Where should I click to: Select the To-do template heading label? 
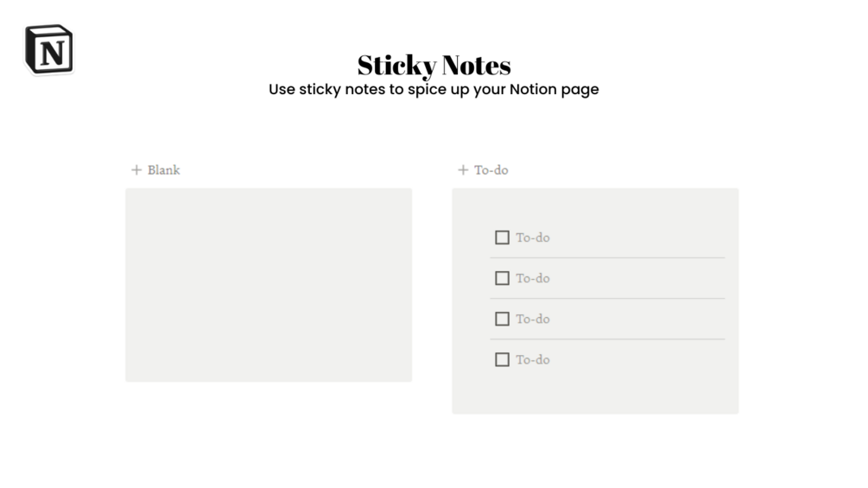coord(491,170)
